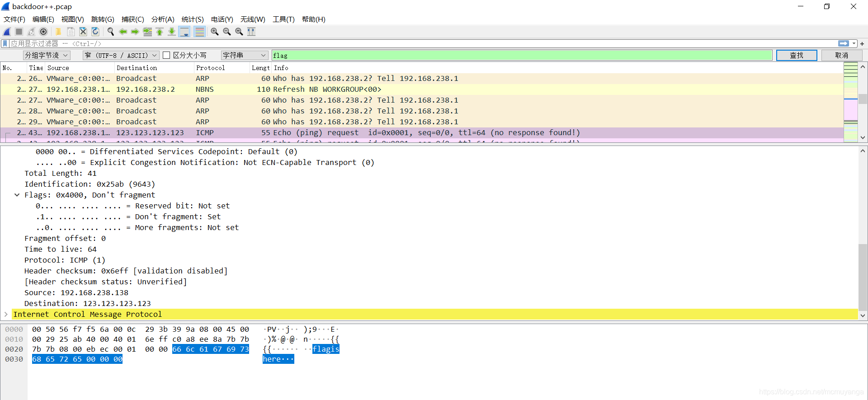Viewport: 868px width, 400px height.
Task: Zoom in on main window text
Action: [215, 32]
